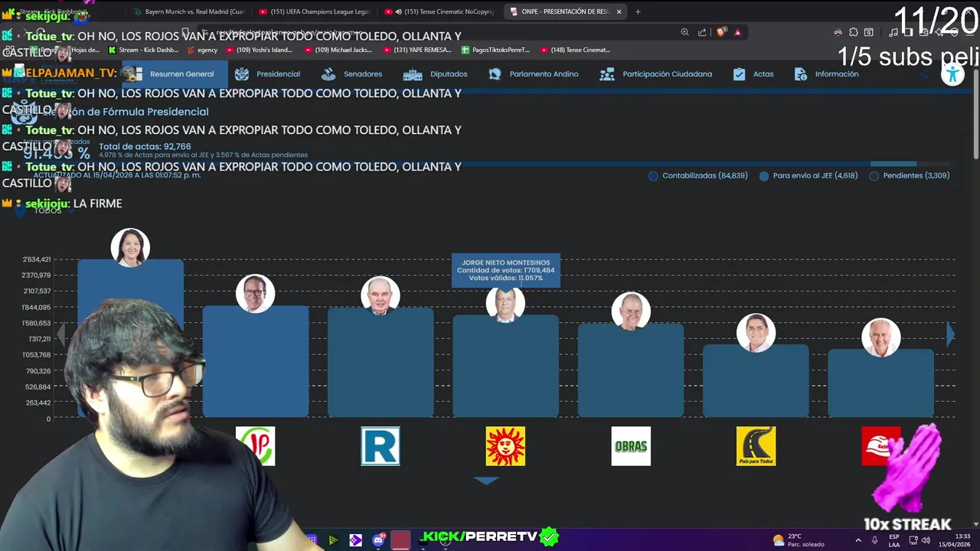Open the Brave Shields lion icon

[x=720, y=32]
